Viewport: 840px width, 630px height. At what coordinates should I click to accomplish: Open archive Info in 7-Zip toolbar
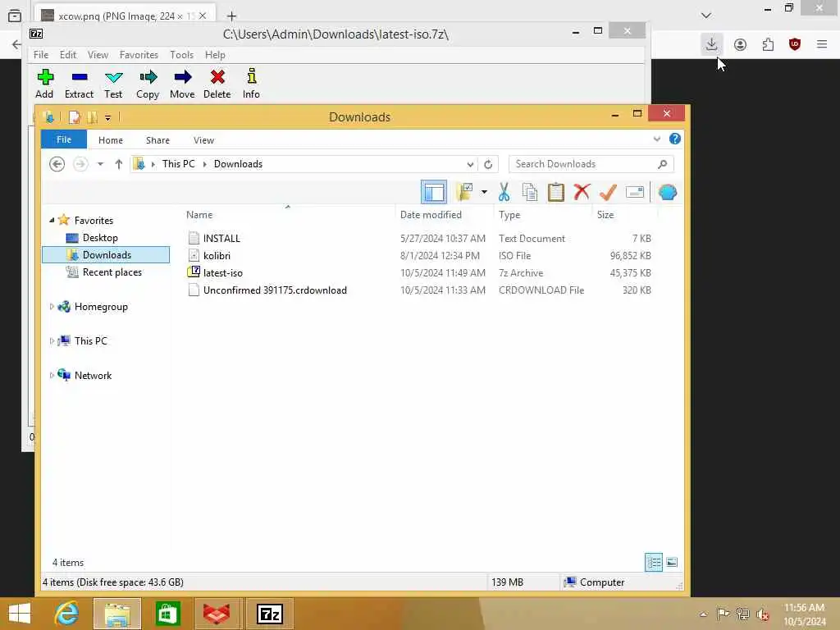251,84
